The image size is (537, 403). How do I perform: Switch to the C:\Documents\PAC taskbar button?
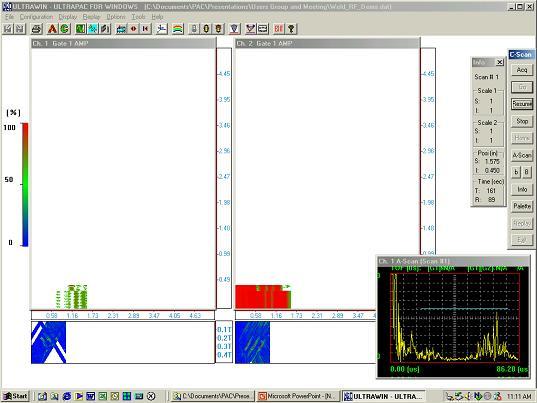click(212, 396)
